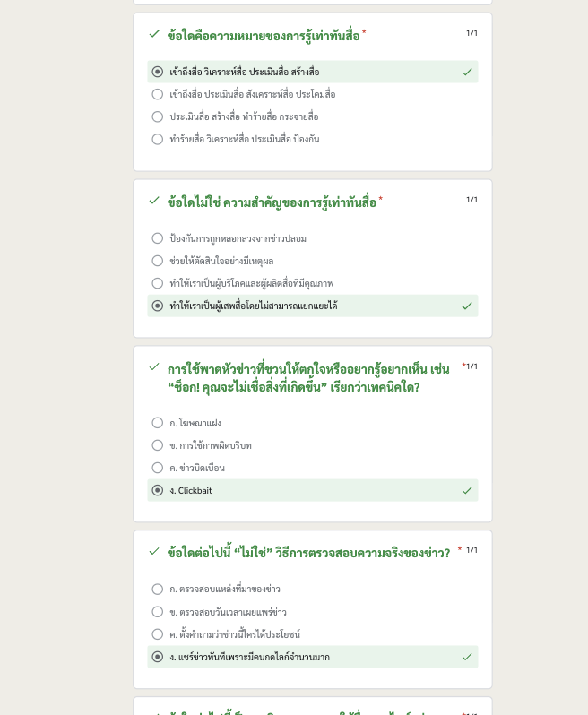
Task: Click the correct-answer checkmark on the "ง. Clickbait" row
Action: [x=466, y=490]
